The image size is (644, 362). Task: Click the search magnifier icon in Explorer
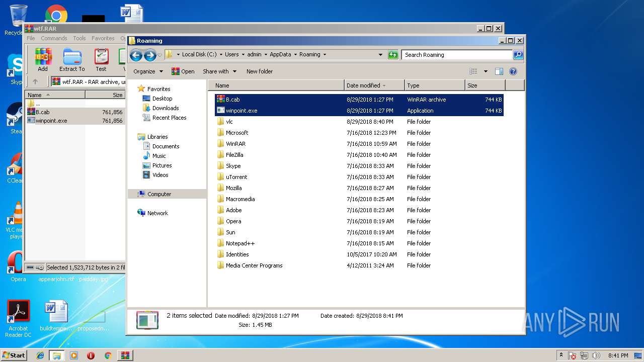click(x=518, y=55)
